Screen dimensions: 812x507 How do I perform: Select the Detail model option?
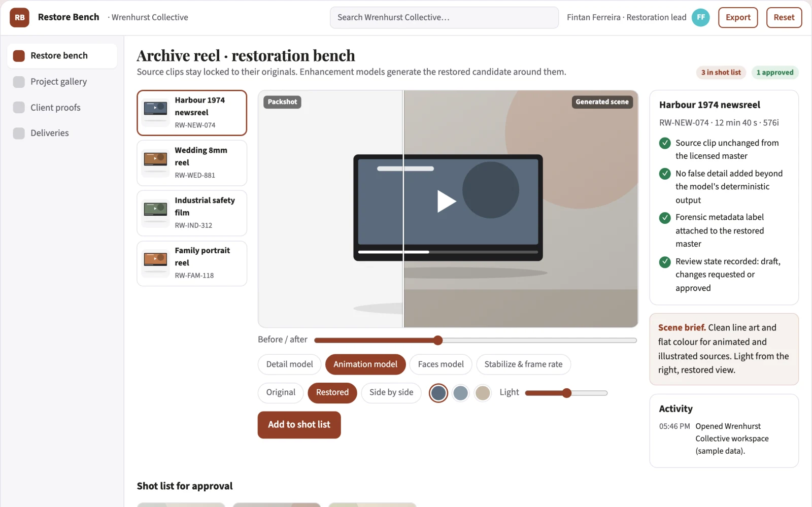click(x=289, y=364)
